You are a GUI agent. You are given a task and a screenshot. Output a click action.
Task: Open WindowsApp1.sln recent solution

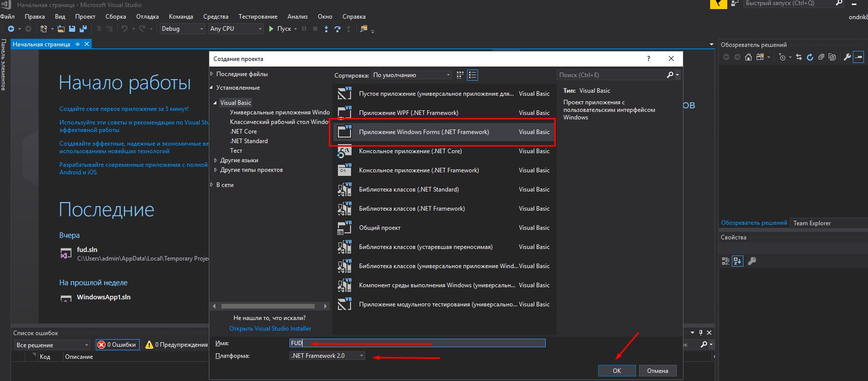tap(103, 297)
